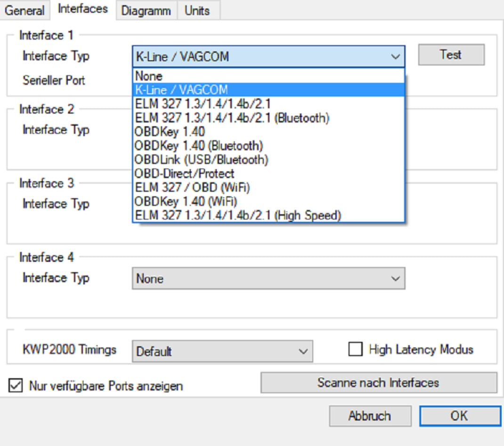Collapse the Interface 1 Typ dropdown
The image size is (504, 446).
(x=395, y=57)
